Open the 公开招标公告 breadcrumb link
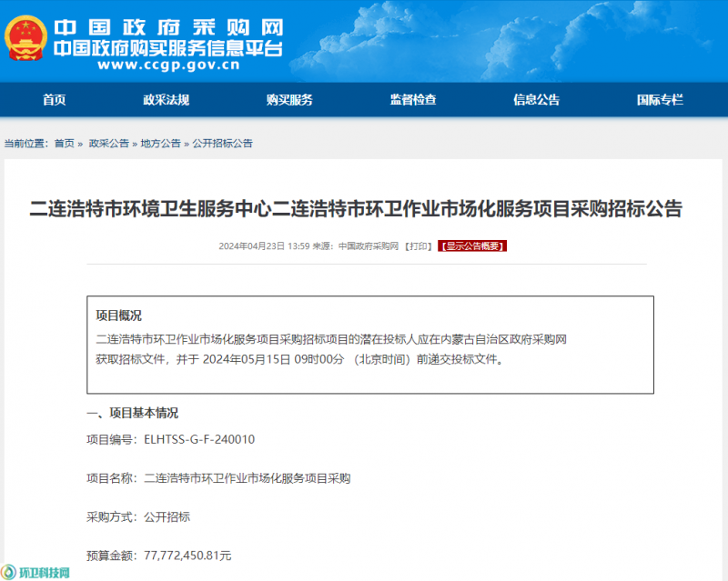The height and width of the screenshot is (581, 728). tap(222, 144)
